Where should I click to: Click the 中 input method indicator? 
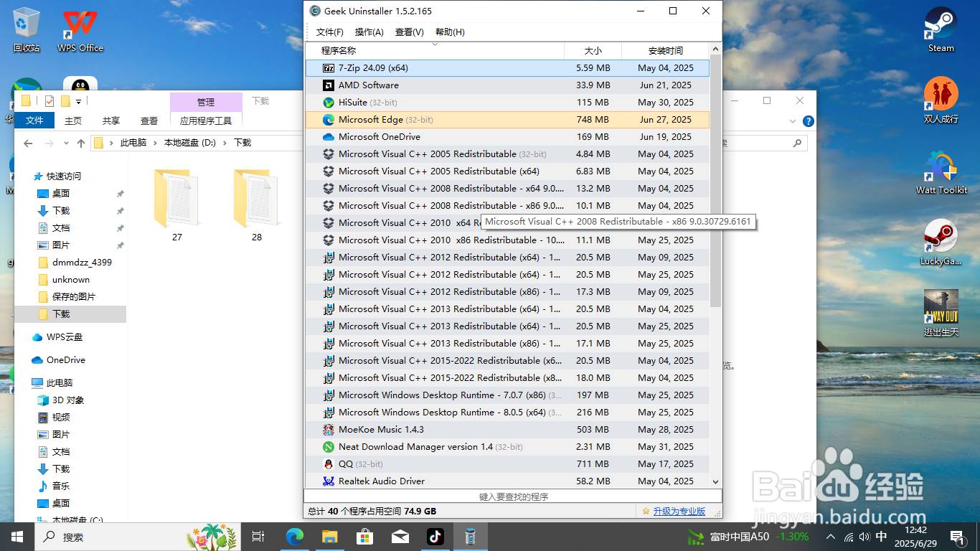click(882, 537)
